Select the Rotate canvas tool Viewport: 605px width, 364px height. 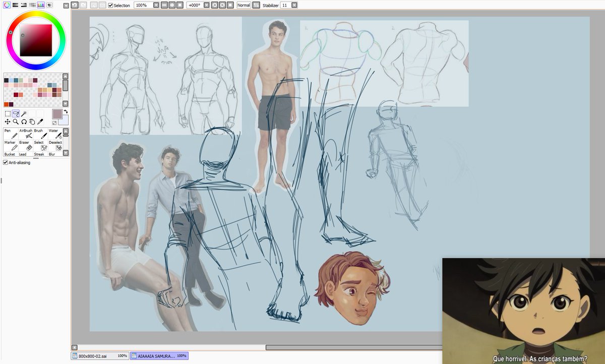[x=24, y=122]
